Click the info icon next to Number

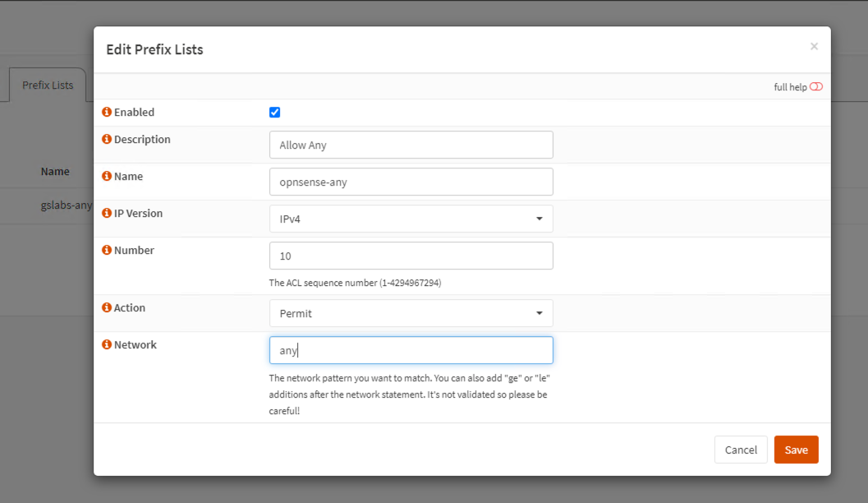(x=107, y=250)
